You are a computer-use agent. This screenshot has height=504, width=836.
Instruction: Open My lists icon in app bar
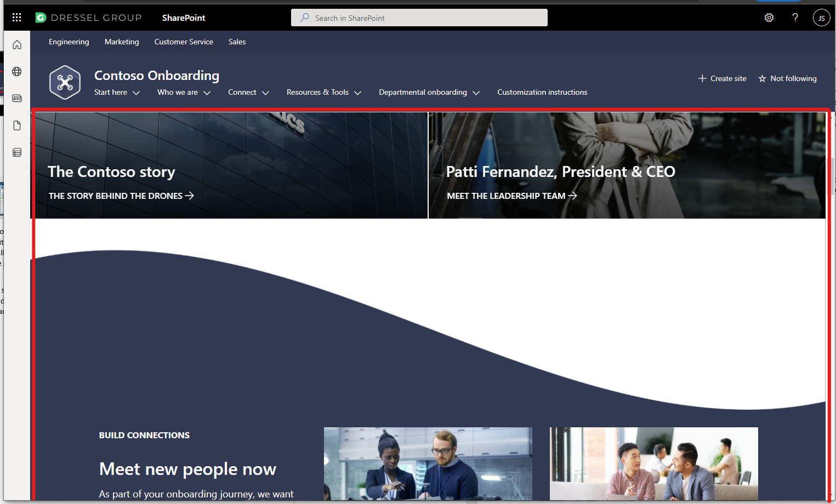click(x=17, y=152)
